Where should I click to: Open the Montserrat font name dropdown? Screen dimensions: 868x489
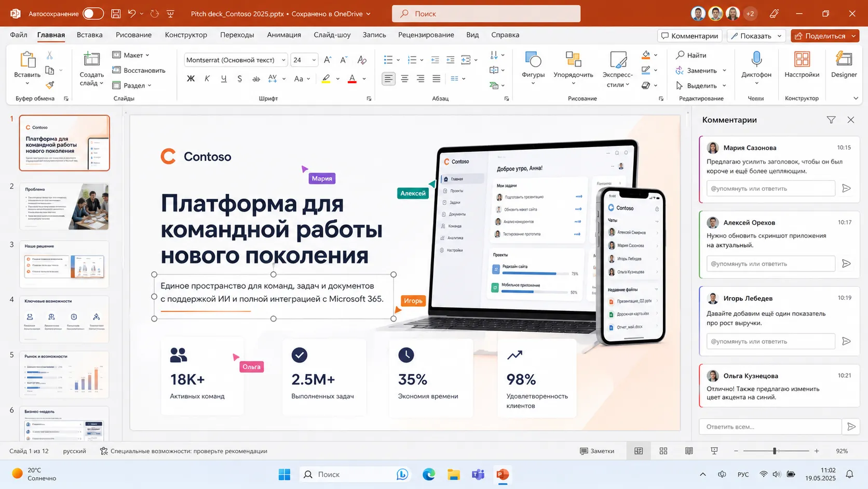pyautogui.click(x=283, y=60)
